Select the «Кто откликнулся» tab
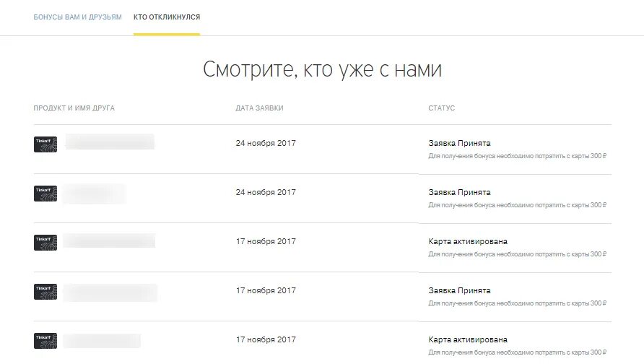This screenshot has width=644, height=364. pyautogui.click(x=167, y=17)
